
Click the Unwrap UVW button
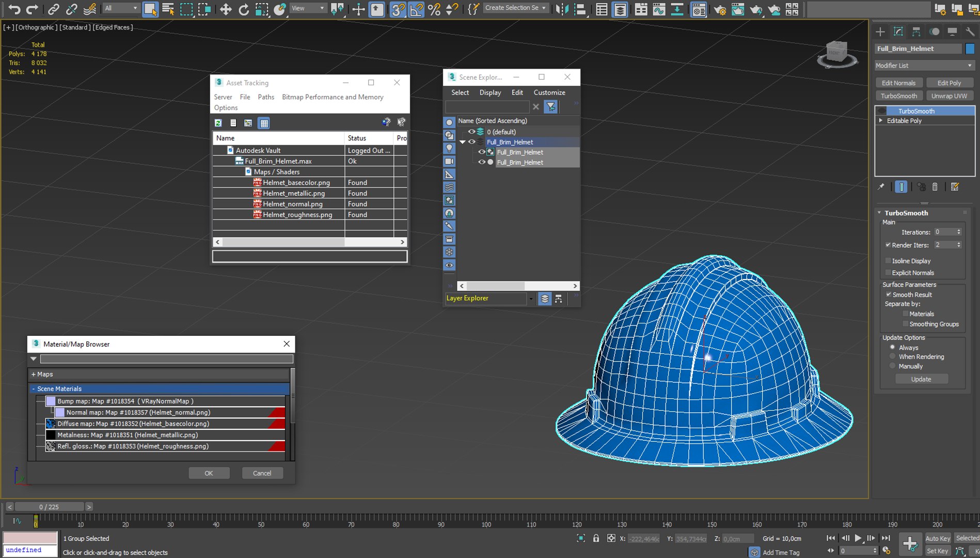coord(949,96)
